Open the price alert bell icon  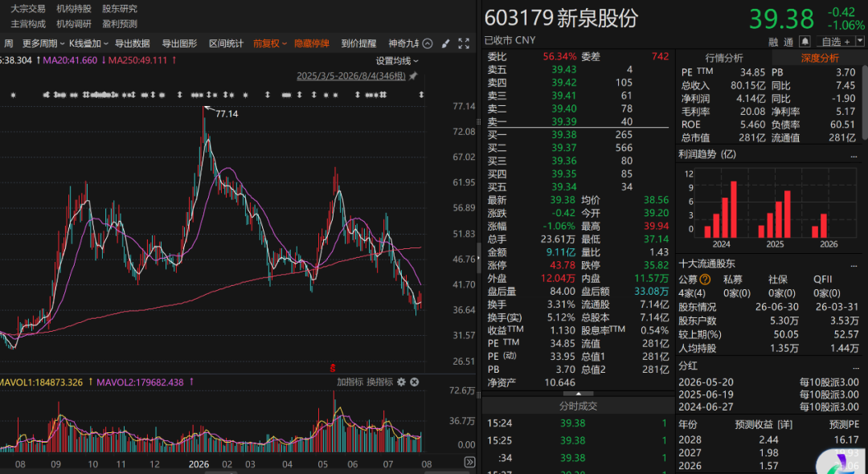(805, 42)
